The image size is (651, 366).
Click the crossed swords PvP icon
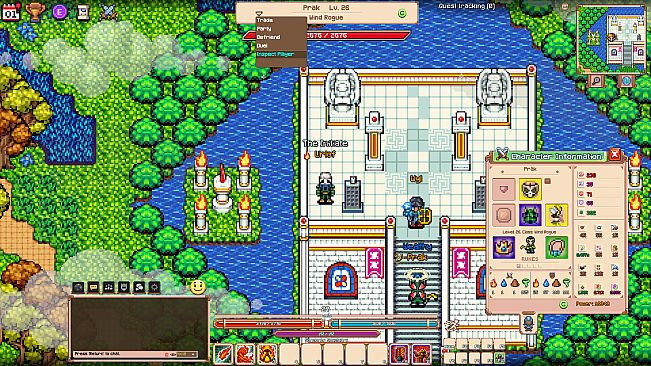[108, 12]
